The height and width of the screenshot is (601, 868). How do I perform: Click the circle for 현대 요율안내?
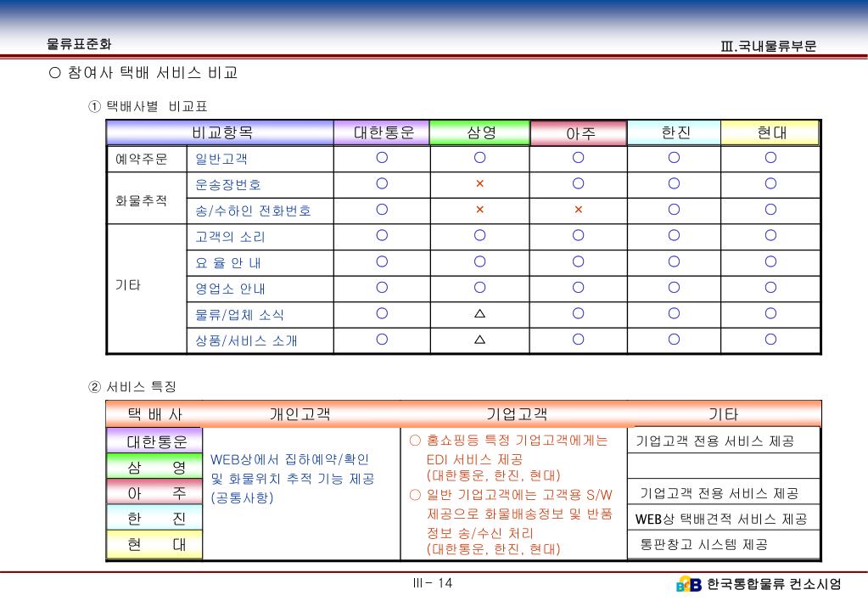point(770,261)
